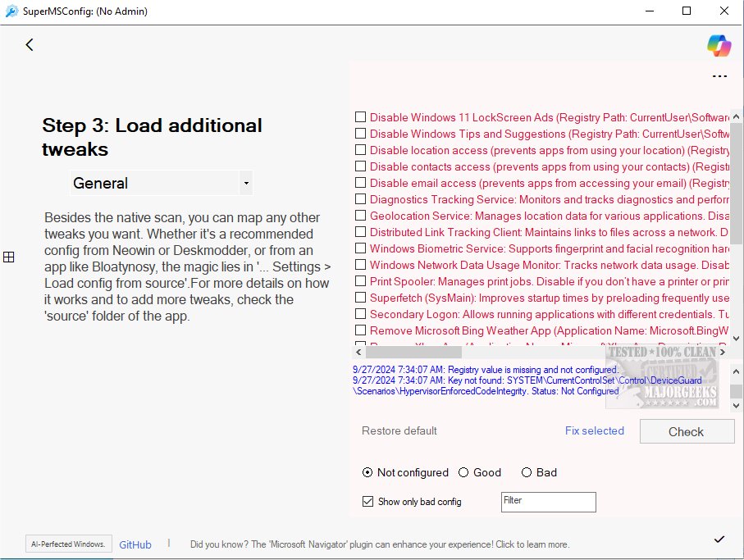
Task: Check Disable Windows 11 LockScreen Ads
Action: (x=361, y=117)
